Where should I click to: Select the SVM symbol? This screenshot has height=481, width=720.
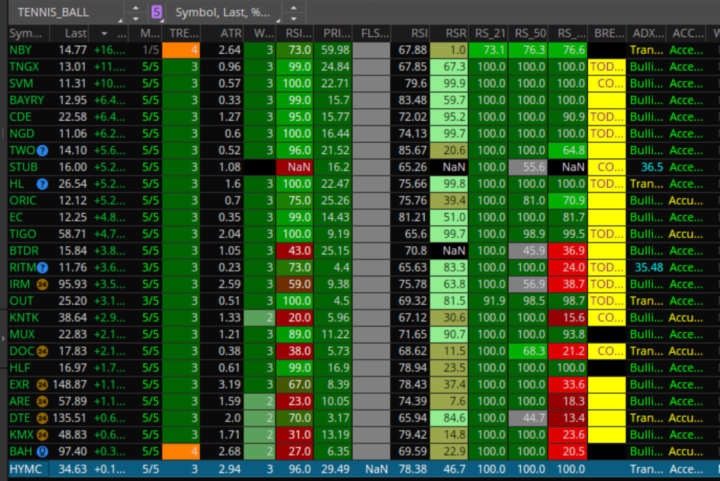[21, 84]
